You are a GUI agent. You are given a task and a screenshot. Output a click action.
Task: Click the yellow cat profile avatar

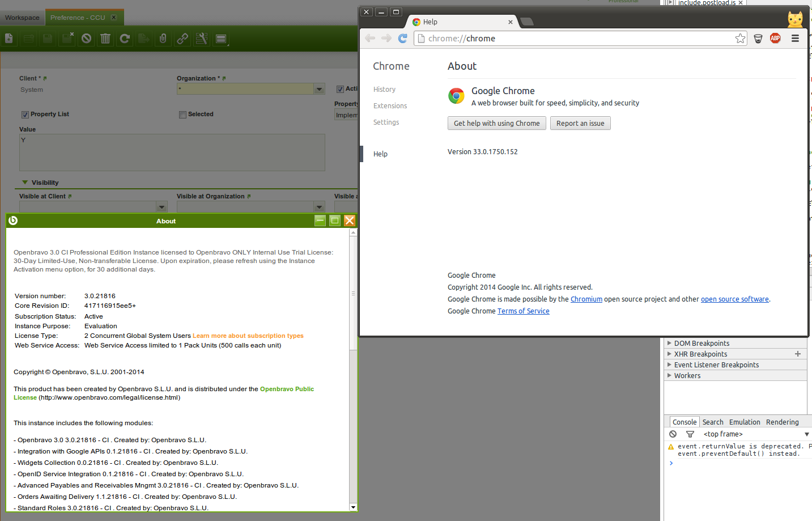796,19
